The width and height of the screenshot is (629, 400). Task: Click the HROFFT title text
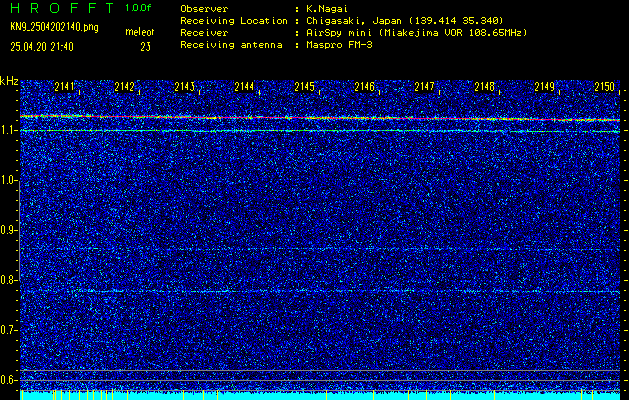pyautogui.click(x=62, y=8)
